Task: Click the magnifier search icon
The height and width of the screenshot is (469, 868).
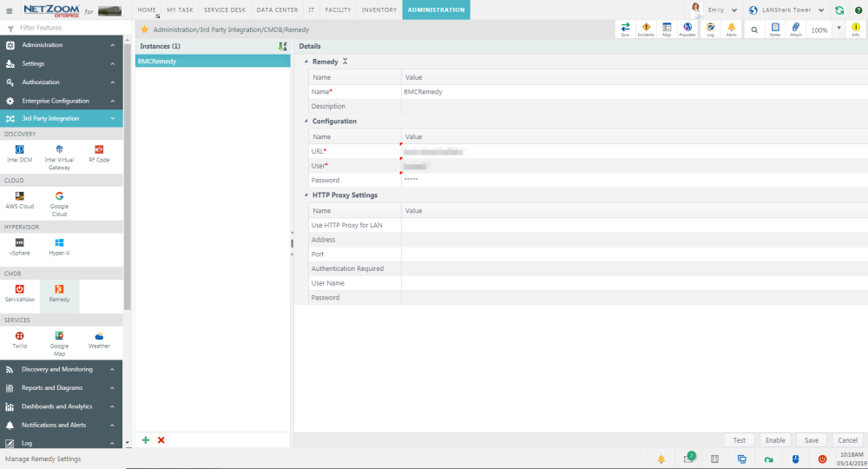Action: click(754, 30)
